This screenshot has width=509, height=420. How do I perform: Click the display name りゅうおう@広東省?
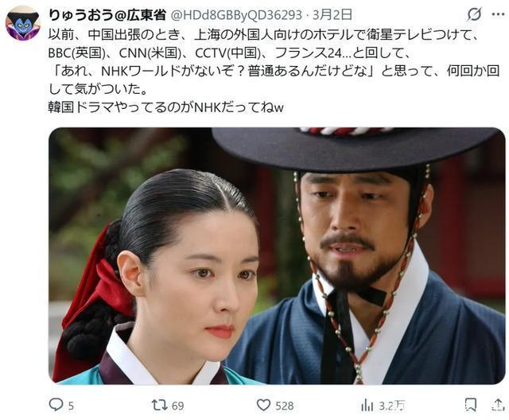tap(107, 15)
